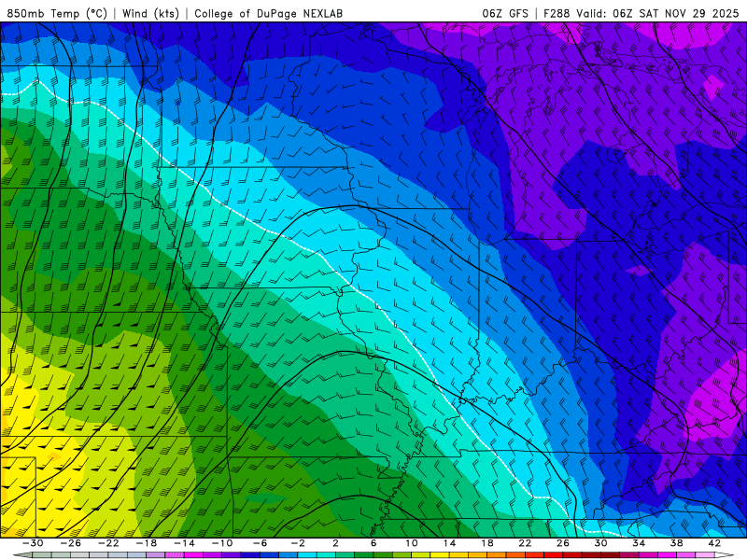
Task: Click the 10 colorbar label
Action: (x=412, y=543)
